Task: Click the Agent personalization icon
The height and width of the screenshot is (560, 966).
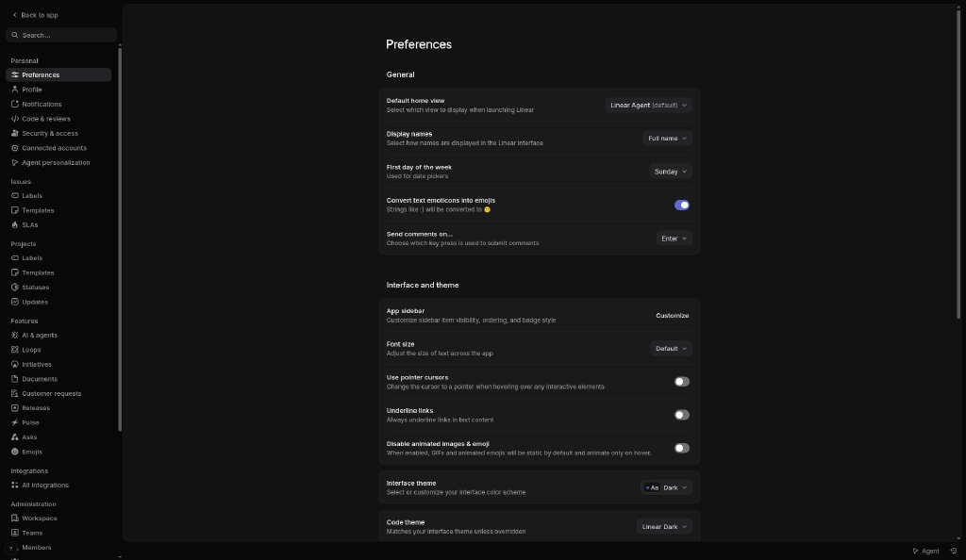Action: 15,162
